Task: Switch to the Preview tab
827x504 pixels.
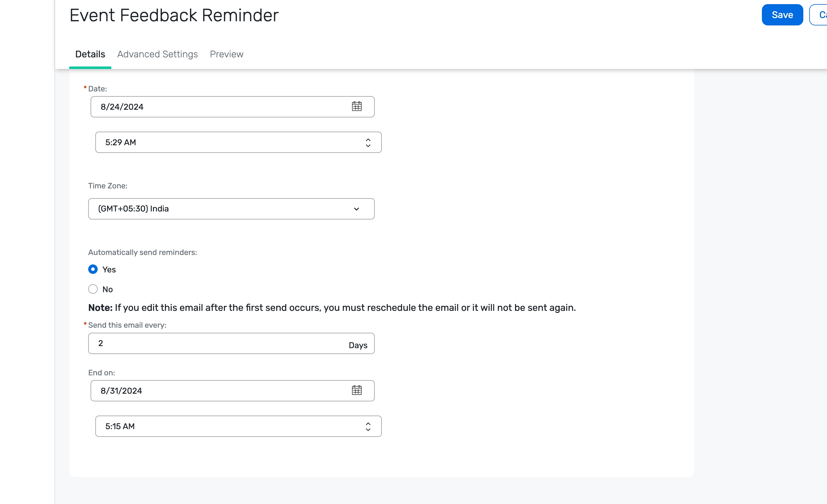Action: coord(226,54)
